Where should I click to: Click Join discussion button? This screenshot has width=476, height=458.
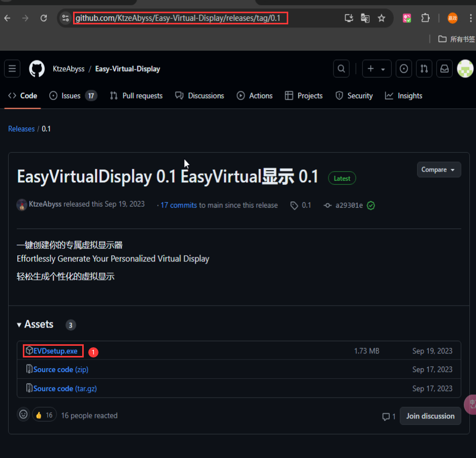[430, 416]
